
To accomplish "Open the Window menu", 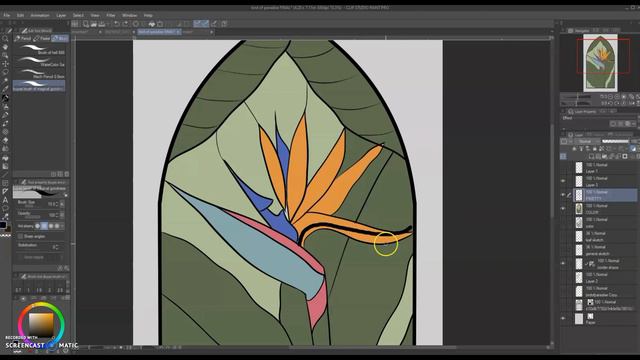I will [129, 16].
